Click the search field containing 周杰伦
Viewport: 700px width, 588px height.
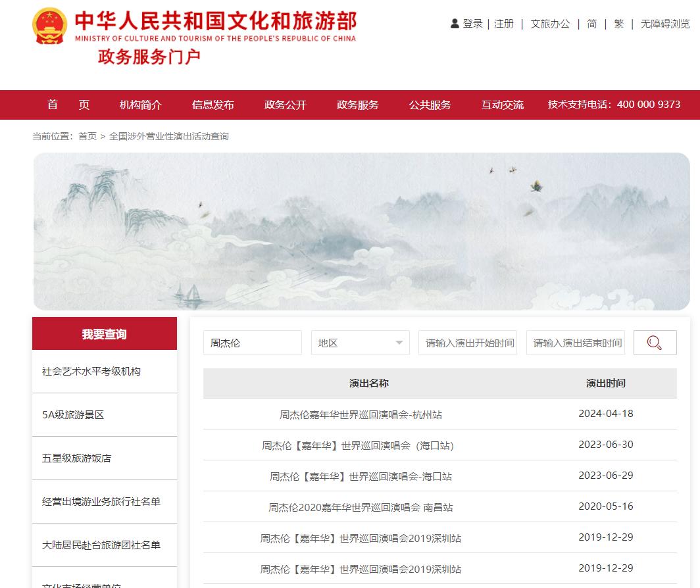click(x=252, y=343)
